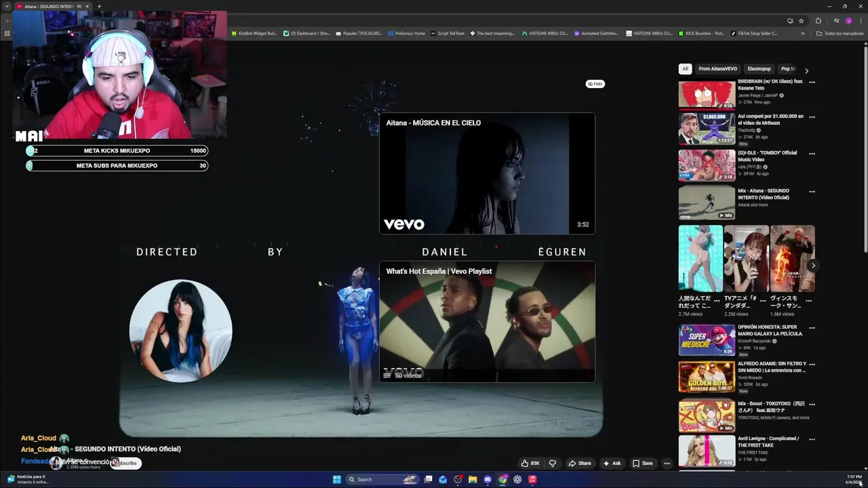Screen dimensions: 868x488
Task: Open the Popular VOCALOID bookmark
Action: click(359, 33)
